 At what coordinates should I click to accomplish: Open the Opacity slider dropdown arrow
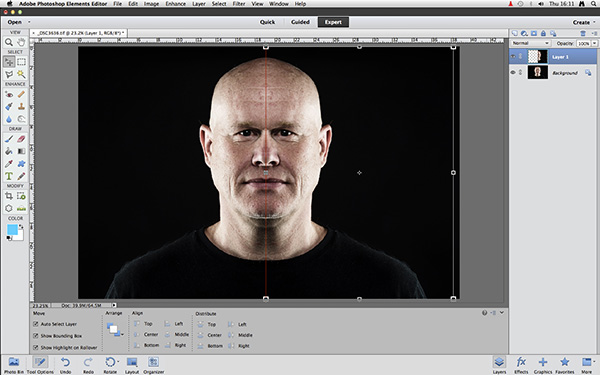coord(594,43)
